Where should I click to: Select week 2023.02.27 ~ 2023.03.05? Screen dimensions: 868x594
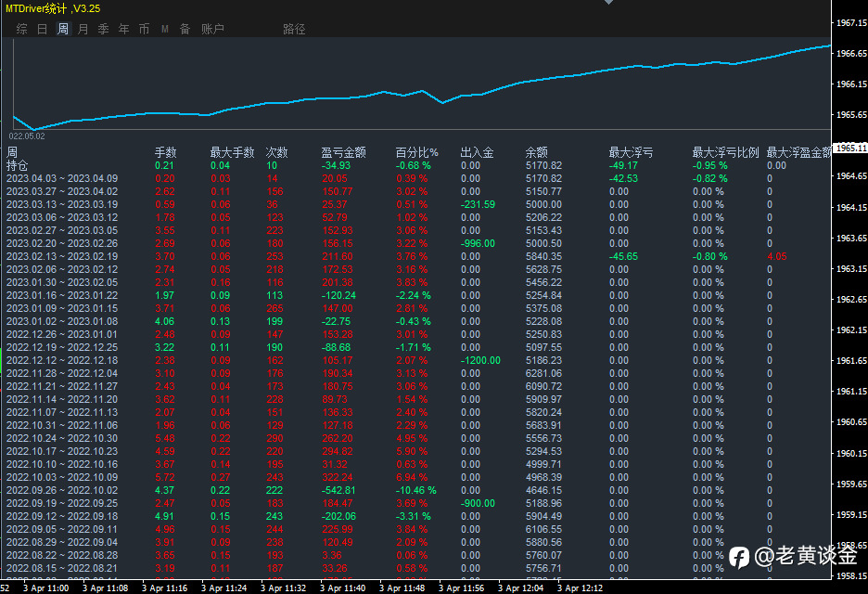coord(62,230)
